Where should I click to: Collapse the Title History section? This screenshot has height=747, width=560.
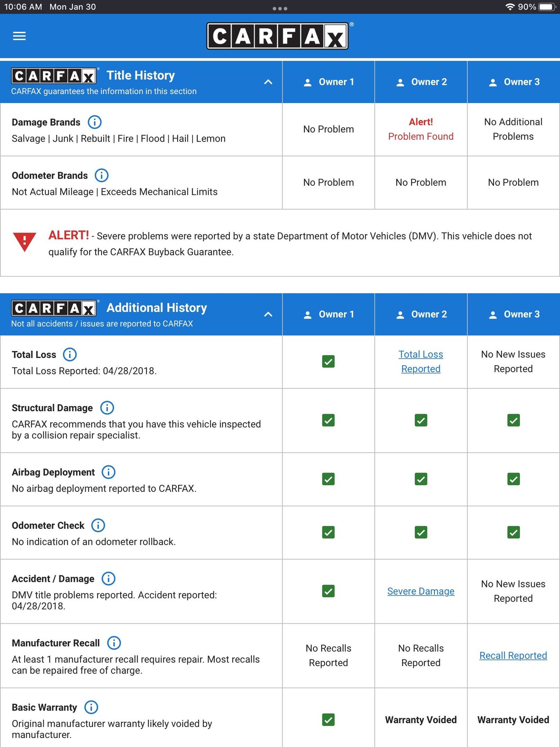point(268,82)
